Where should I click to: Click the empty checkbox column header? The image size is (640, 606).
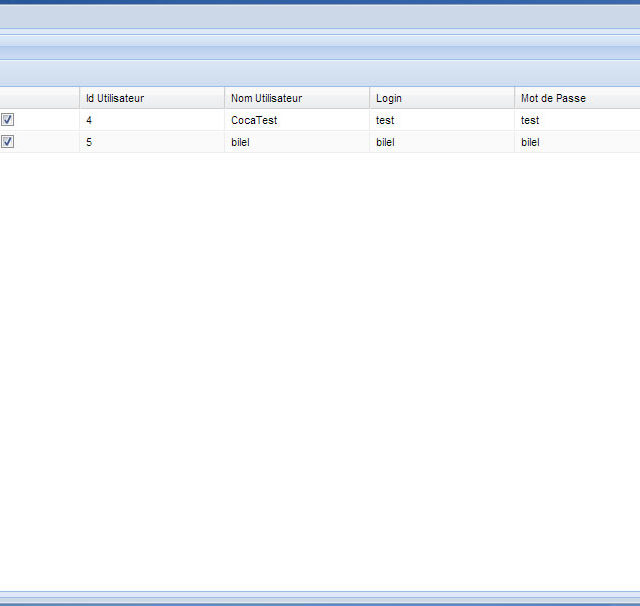click(39, 98)
